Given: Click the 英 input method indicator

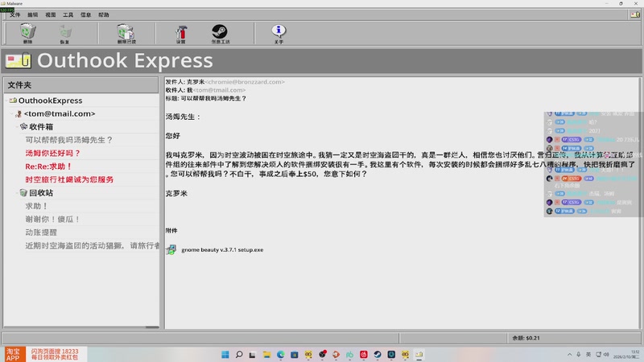Looking at the screenshot, I should 588,355.
